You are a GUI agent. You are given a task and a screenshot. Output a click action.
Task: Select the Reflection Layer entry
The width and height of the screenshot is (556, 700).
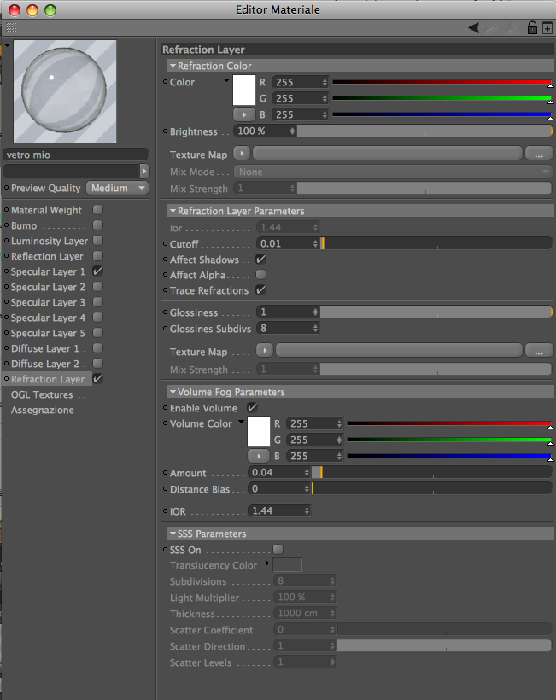(47, 256)
